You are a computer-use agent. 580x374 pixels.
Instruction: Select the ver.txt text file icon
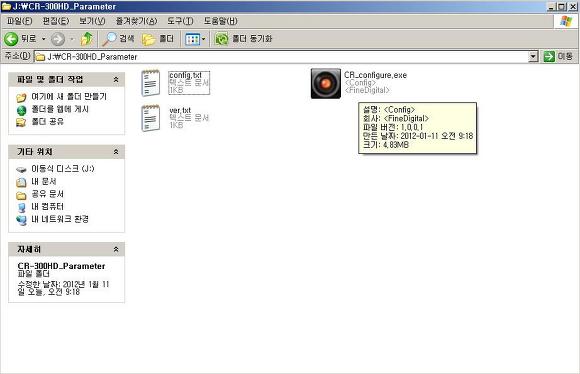[x=151, y=118]
